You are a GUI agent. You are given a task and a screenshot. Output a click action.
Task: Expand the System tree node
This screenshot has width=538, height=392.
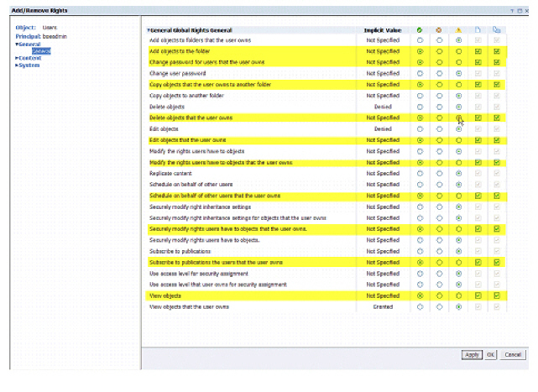pyautogui.click(x=17, y=65)
